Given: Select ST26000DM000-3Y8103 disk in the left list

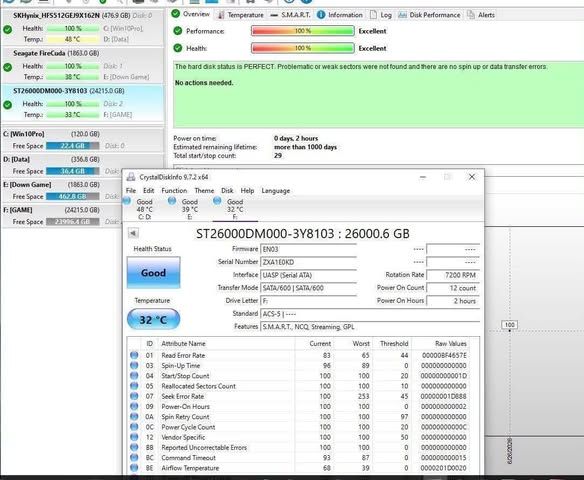Looking at the screenshot, I should (82, 103).
